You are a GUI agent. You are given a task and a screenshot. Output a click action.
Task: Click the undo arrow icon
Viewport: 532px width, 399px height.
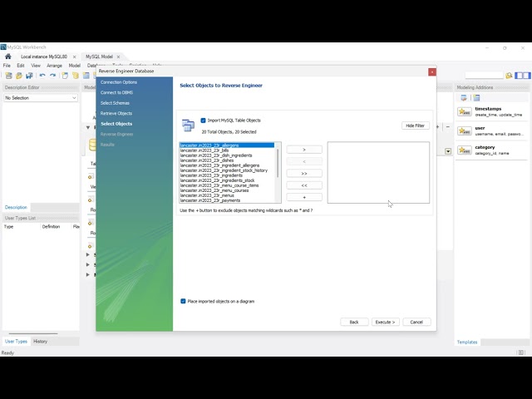(x=42, y=75)
